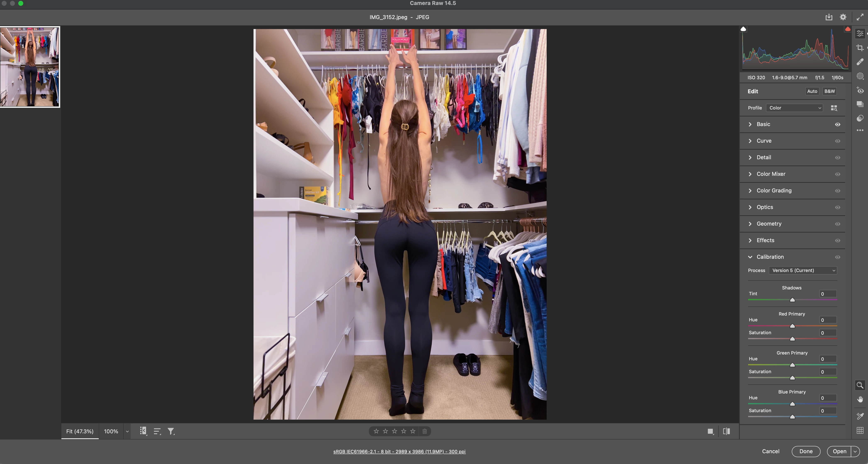Open the filmstrip filter funnel icon
Image resolution: width=868 pixels, height=464 pixels.
point(171,431)
